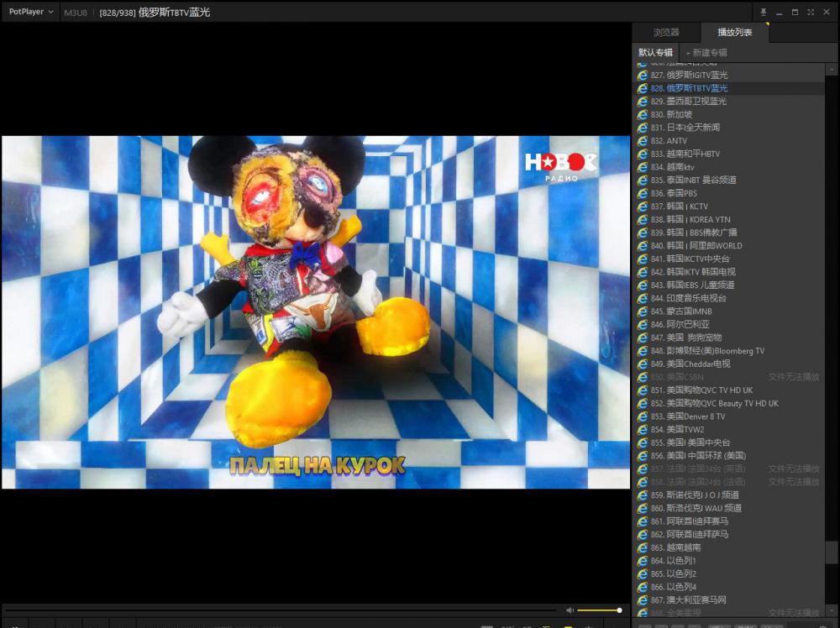840x628 pixels.
Task: Select playlist entry 848. 彭博财经(美)Bloomberg TV
Action: tap(729, 351)
